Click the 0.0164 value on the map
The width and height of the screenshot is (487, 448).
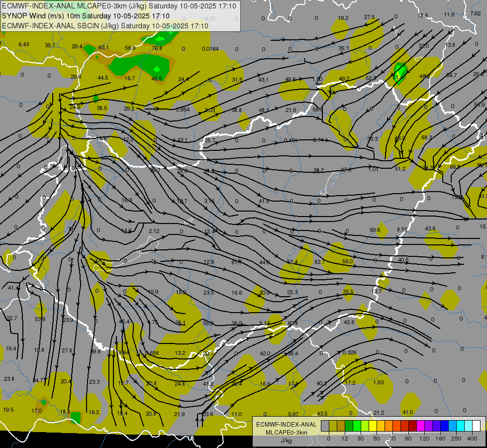pos(210,49)
